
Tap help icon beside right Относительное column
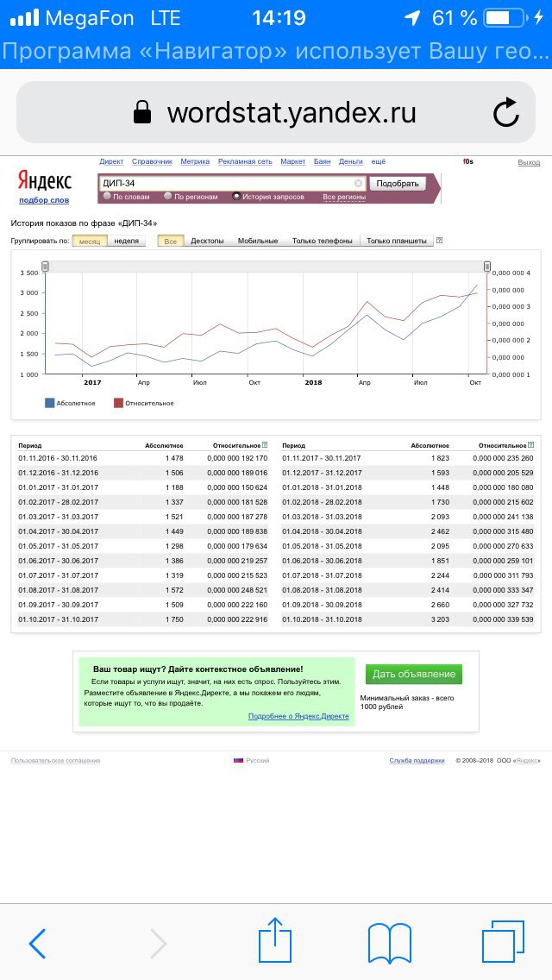coord(530,445)
